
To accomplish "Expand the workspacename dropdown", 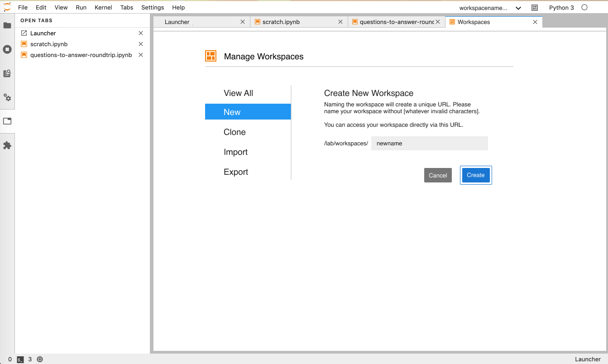I will 518,8.
